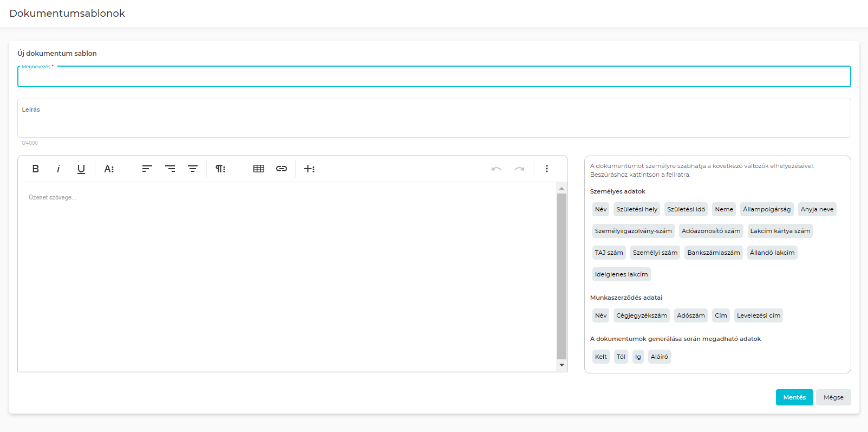Insert a hyperlink
This screenshot has width=868, height=432.
pyautogui.click(x=282, y=169)
